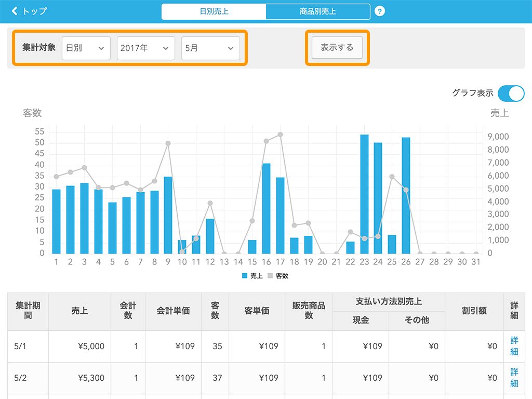Click the 売上 legend blue swatch
This screenshot has height=399, width=532.
tap(245, 276)
